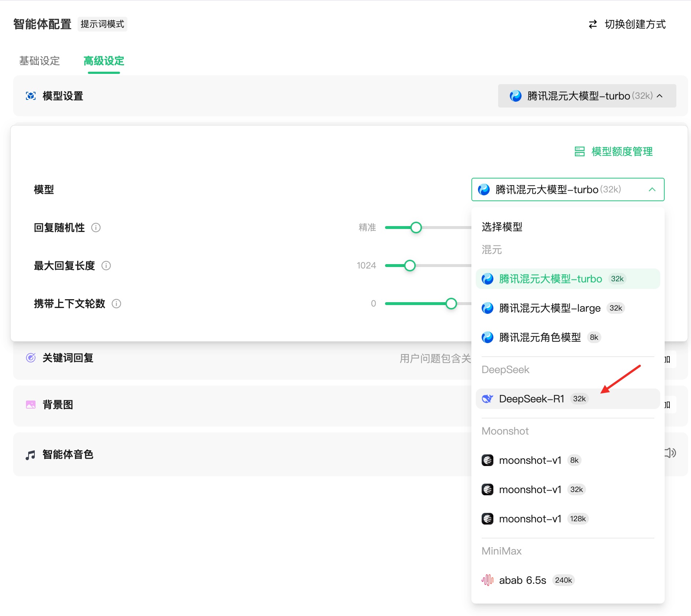
Task: Click the moonshot-v1 32k logo icon
Action: point(488,489)
